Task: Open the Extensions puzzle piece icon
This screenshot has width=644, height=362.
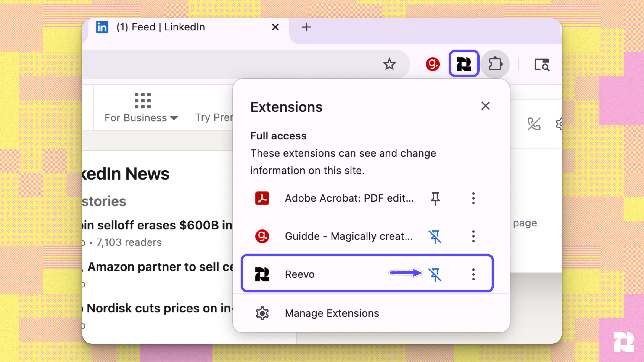Action: [496, 64]
